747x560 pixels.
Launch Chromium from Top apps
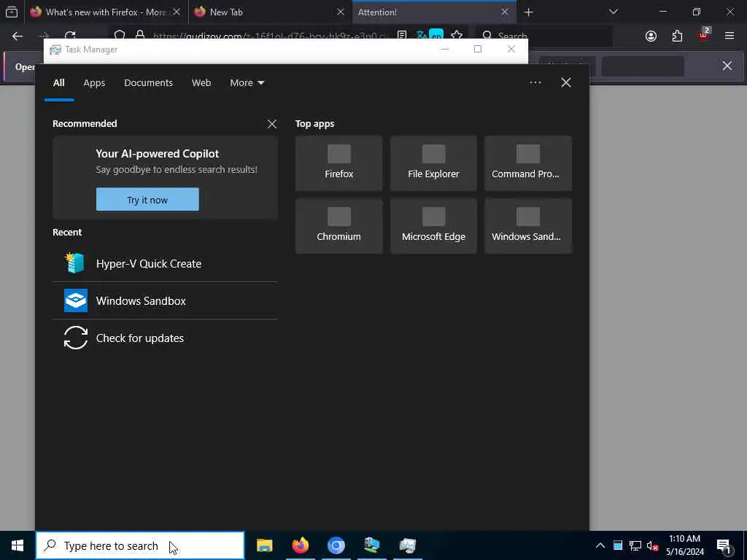point(338,226)
